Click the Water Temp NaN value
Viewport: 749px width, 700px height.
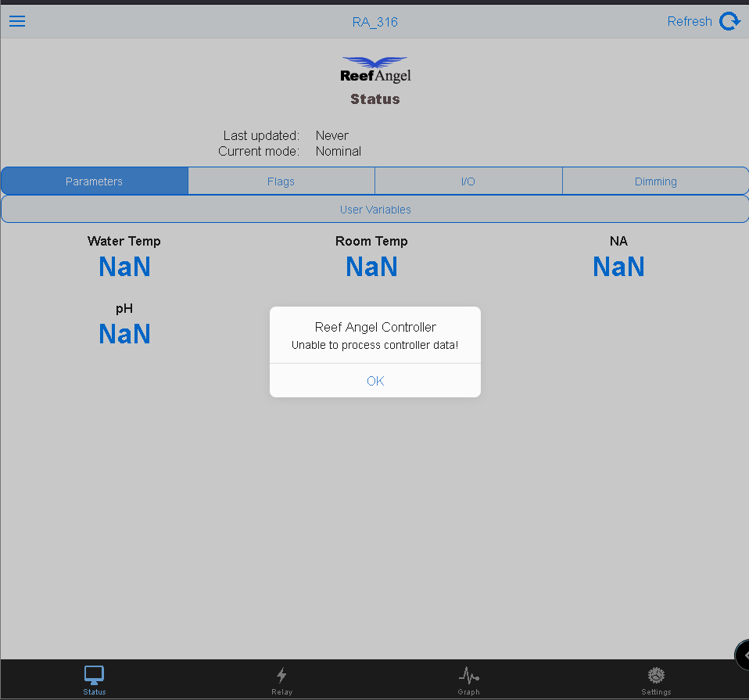[124, 267]
